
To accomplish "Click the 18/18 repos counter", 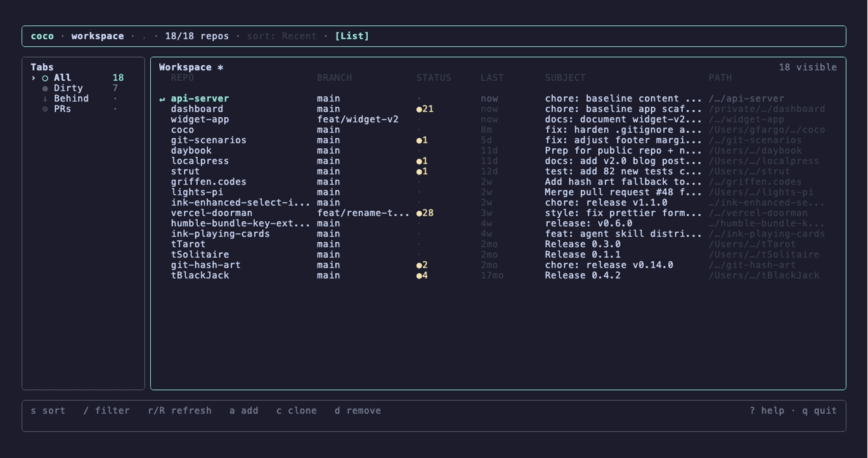I will pos(197,36).
